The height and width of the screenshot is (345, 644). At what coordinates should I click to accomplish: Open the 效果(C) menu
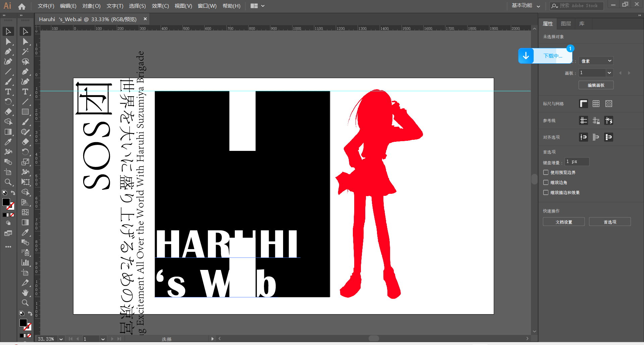160,6
